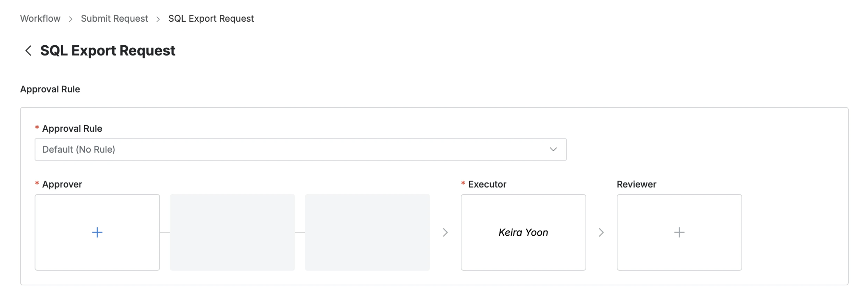This screenshot has height=304, width=868.
Task: Navigate via the Submit Request breadcrumb
Action: pyautogui.click(x=114, y=18)
